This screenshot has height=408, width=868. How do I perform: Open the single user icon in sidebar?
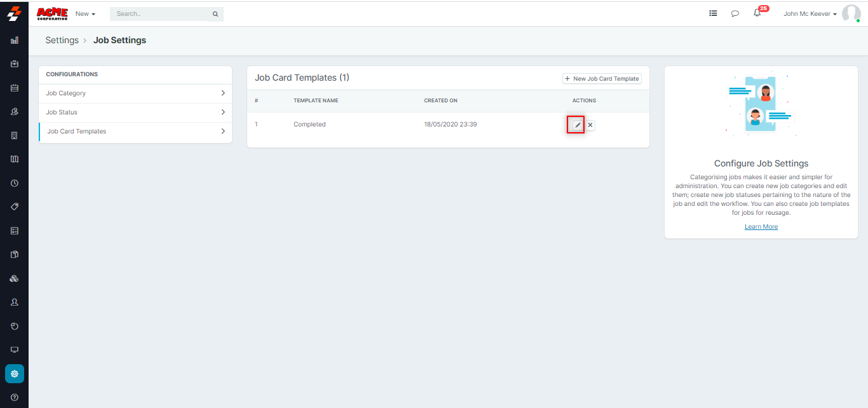click(x=15, y=302)
